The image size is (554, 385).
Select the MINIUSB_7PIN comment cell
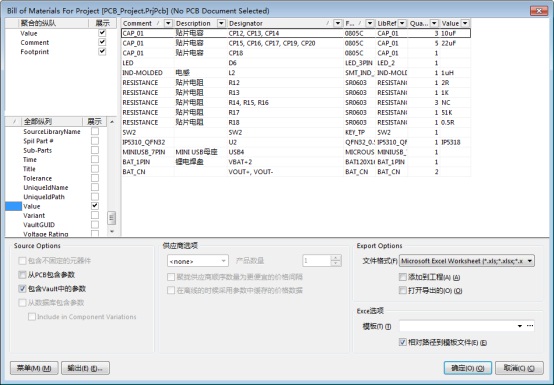tap(148, 152)
